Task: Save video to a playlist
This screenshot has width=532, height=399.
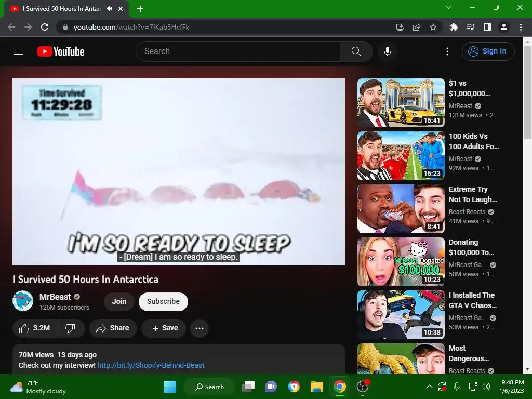Action: [x=163, y=328]
